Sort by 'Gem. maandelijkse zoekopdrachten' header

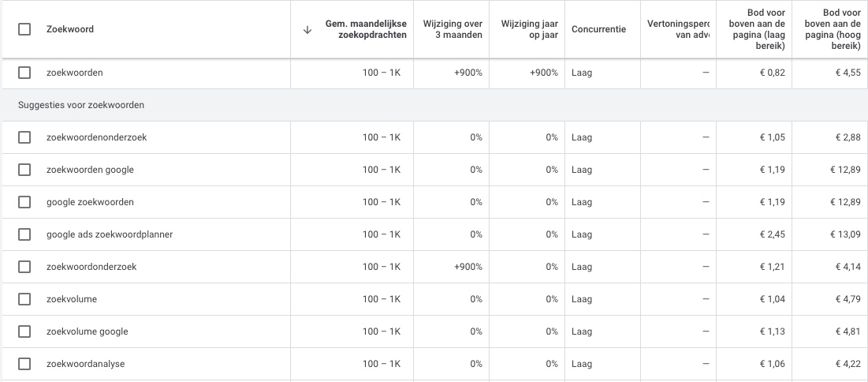[366, 29]
